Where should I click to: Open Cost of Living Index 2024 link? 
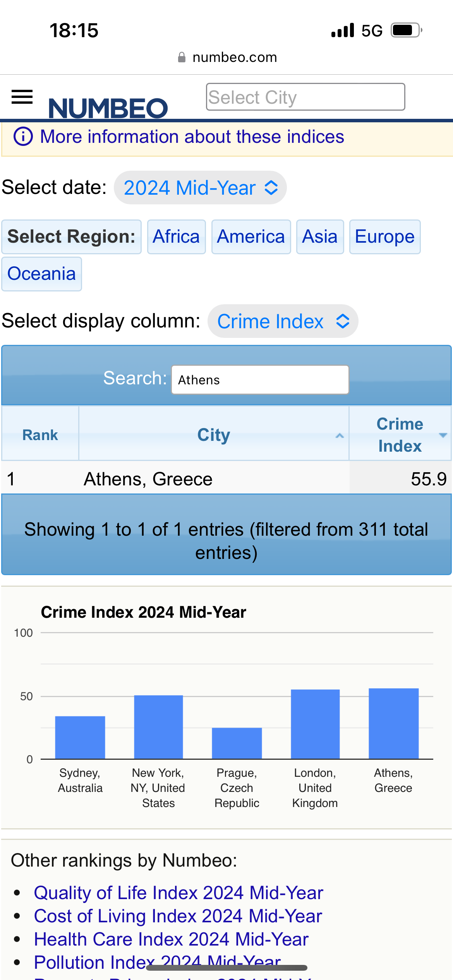coord(178,916)
